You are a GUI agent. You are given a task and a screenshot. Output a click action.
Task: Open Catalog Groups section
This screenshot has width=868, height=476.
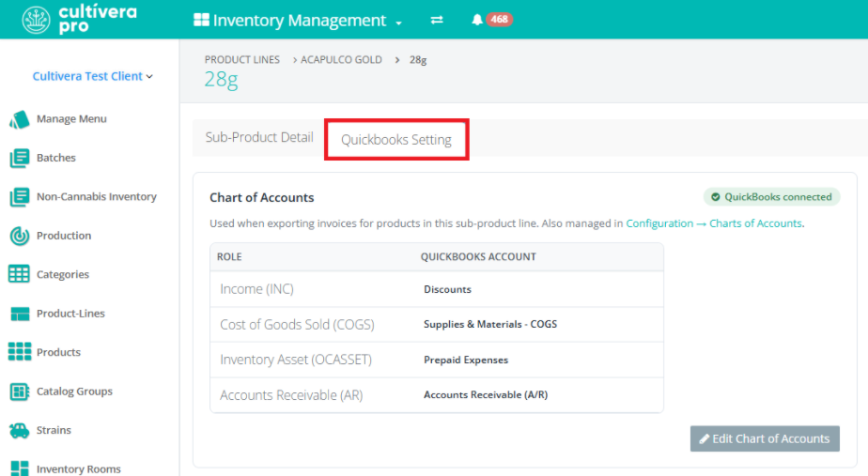pos(74,392)
